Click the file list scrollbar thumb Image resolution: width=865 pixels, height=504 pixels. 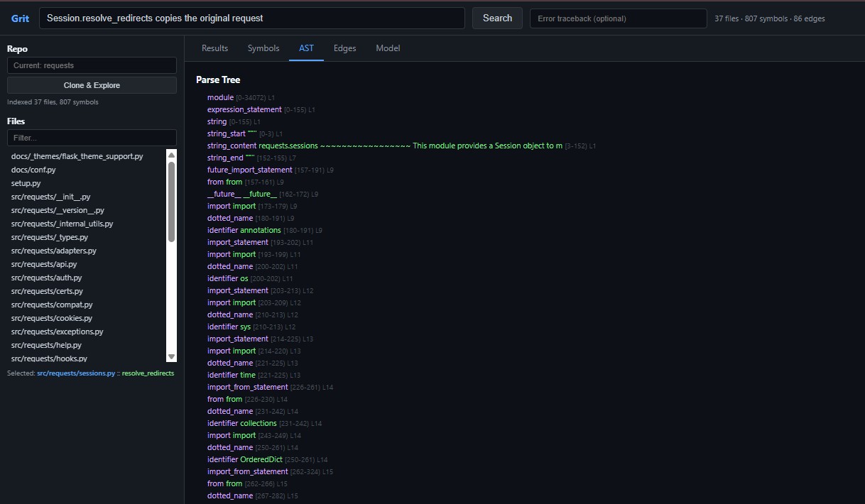coord(171,202)
